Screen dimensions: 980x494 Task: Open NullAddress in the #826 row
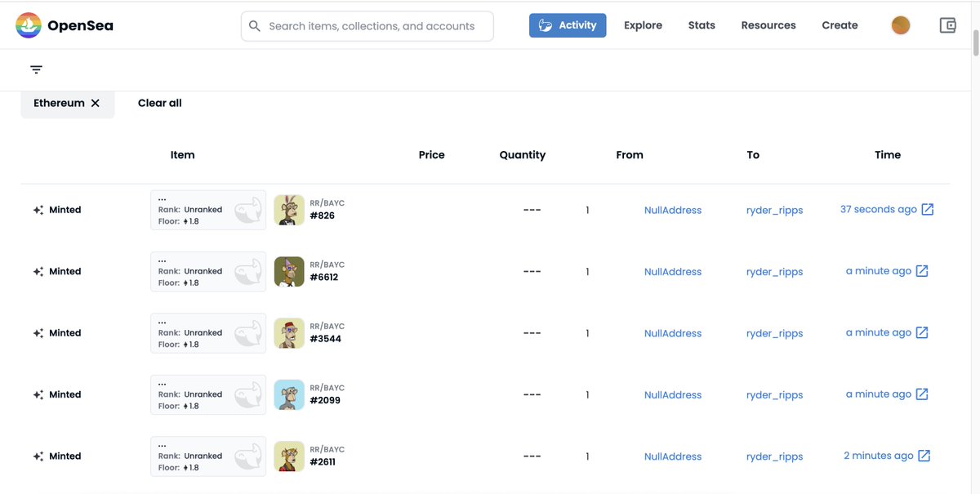point(673,210)
